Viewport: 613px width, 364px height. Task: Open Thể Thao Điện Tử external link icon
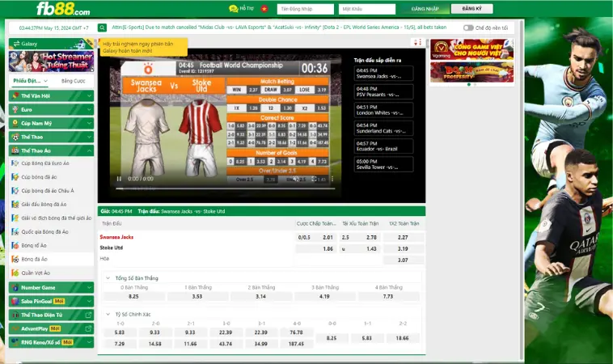89,315
